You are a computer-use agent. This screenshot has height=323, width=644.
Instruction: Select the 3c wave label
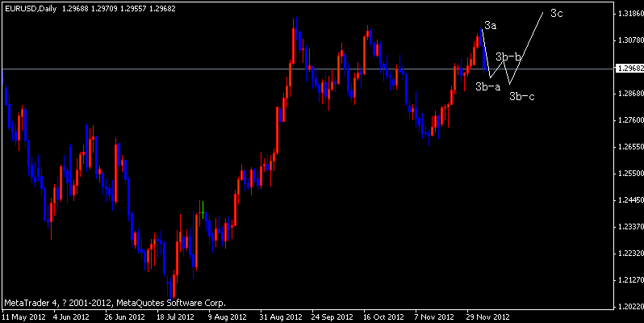pyautogui.click(x=557, y=14)
